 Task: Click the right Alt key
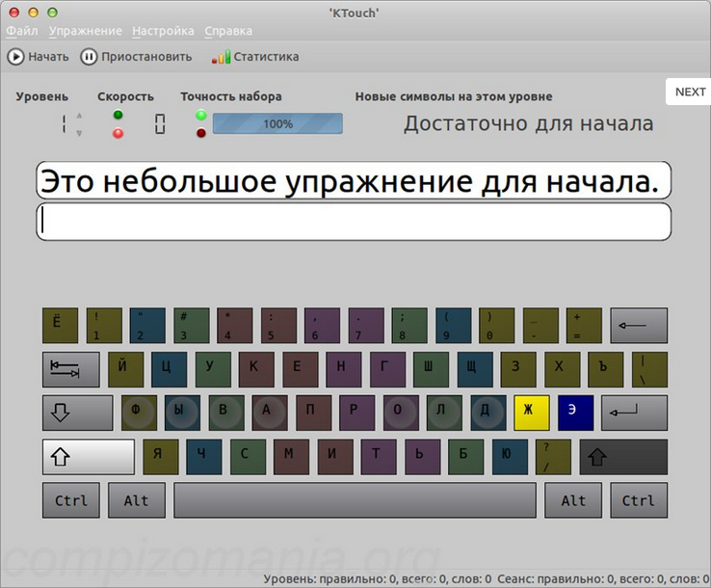tap(573, 500)
